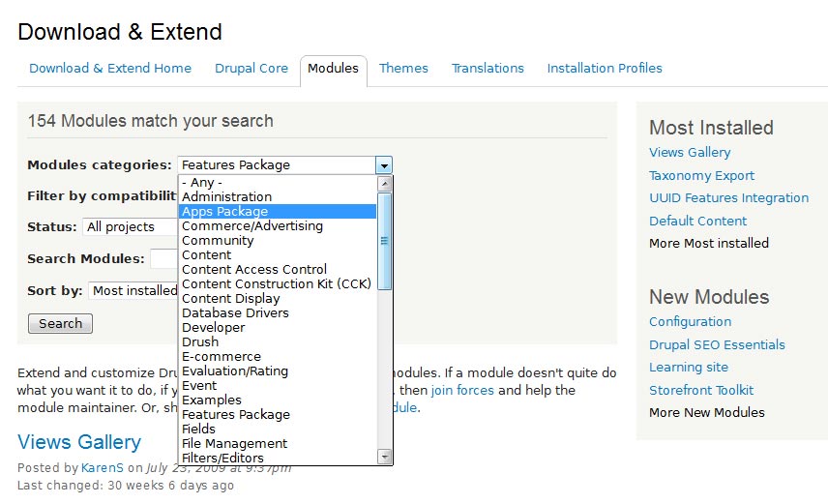This screenshot has width=828, height=504.
Task: Select Administration category option
Action: click(278, 196)
